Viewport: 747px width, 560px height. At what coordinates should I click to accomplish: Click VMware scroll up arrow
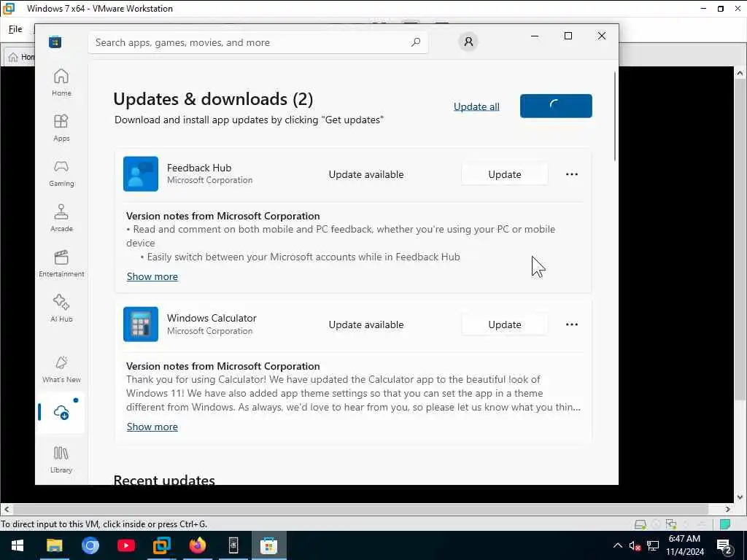coord(740,73)
